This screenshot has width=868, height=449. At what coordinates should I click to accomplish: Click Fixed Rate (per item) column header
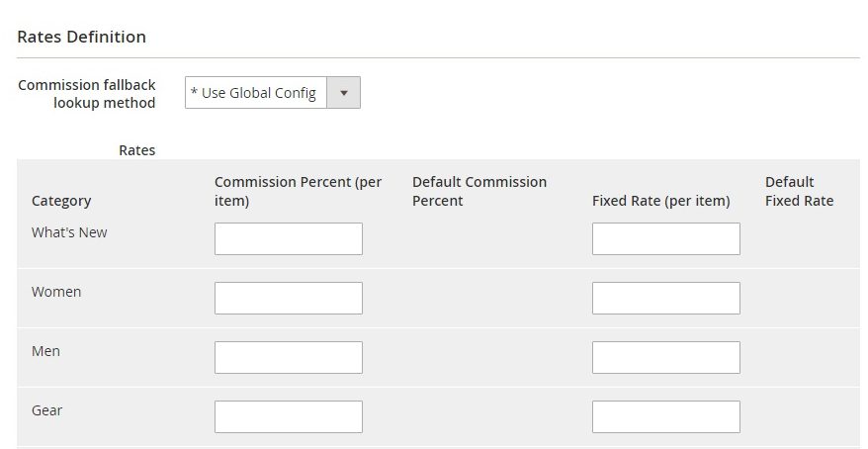[x=661, y=201]
